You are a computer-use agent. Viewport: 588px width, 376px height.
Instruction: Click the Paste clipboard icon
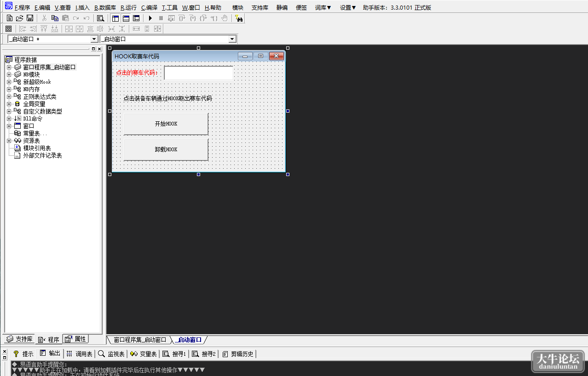(x=65, y=18)
